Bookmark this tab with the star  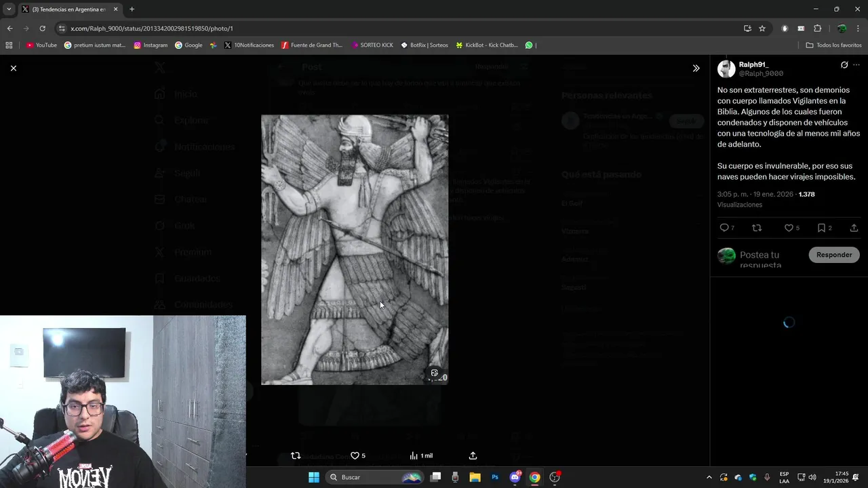(762, 28)
